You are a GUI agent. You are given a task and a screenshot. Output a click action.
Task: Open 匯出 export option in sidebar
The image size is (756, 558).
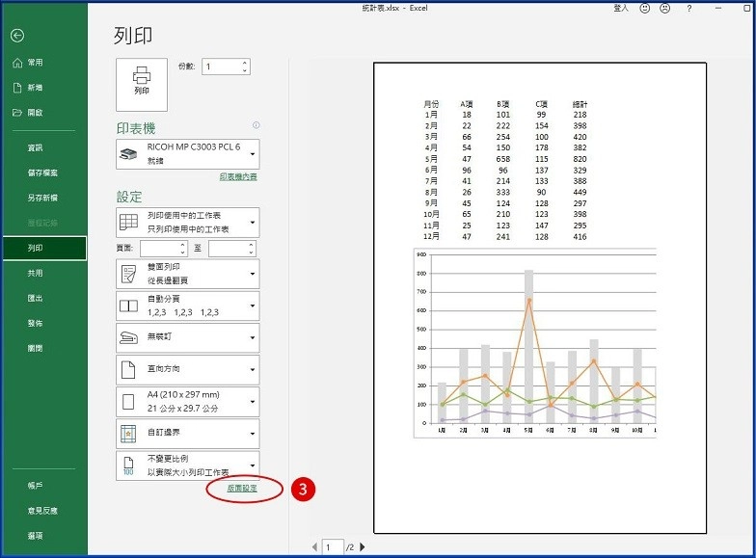coord(35,298)
